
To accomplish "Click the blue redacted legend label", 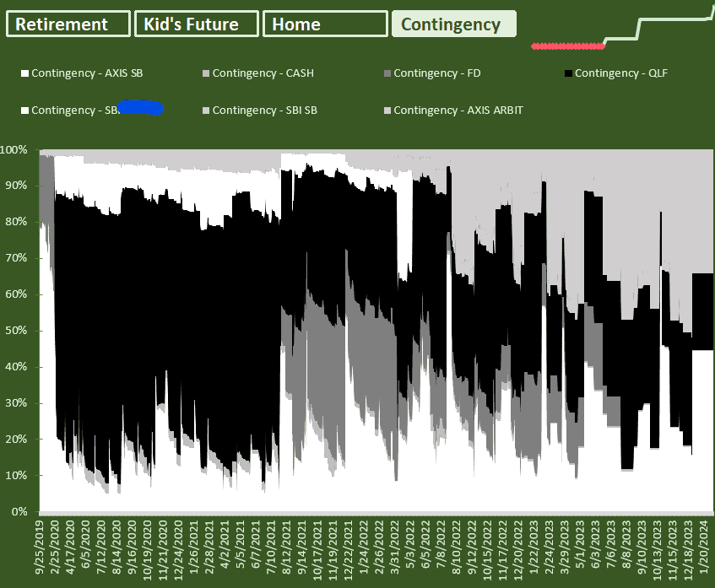I will (x=140, y=108).
